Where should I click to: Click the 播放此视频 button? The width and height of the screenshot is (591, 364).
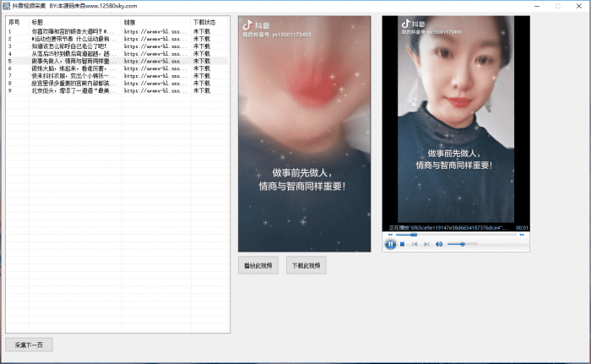(x=258, y=265)
